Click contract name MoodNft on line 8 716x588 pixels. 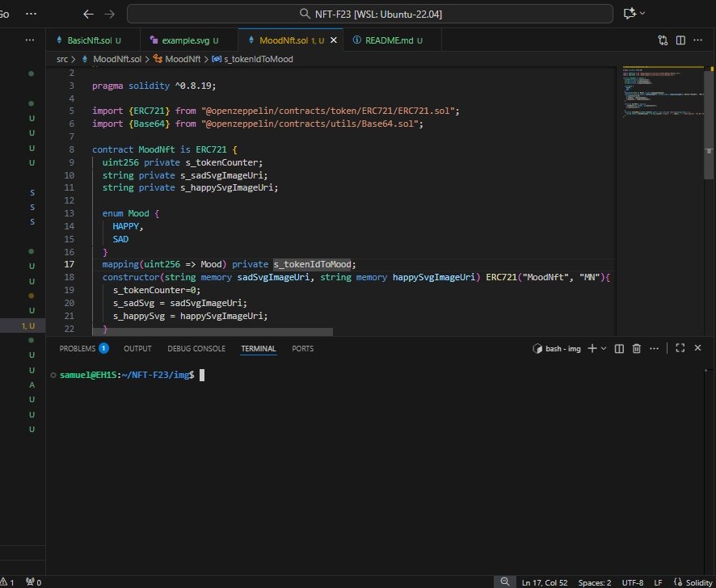[157, 149]
